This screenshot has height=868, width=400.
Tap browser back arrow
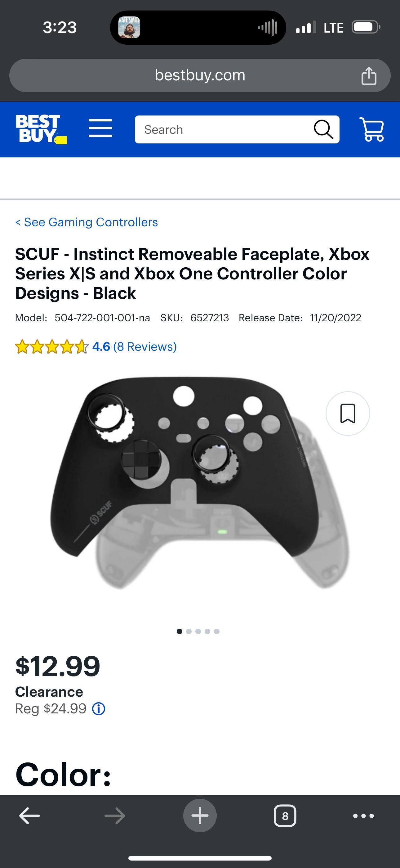30,816
